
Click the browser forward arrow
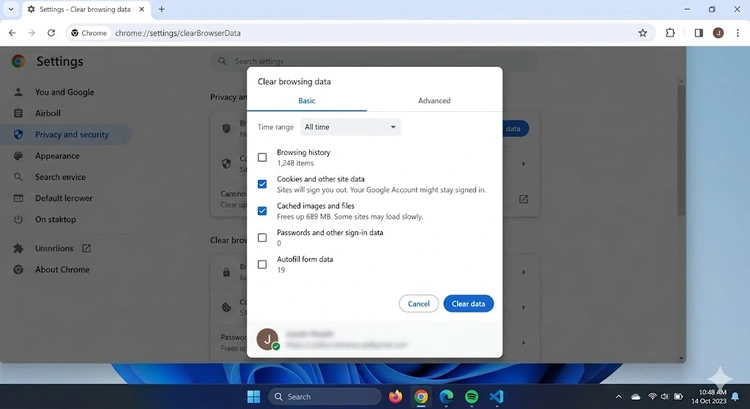click(32, 33)
